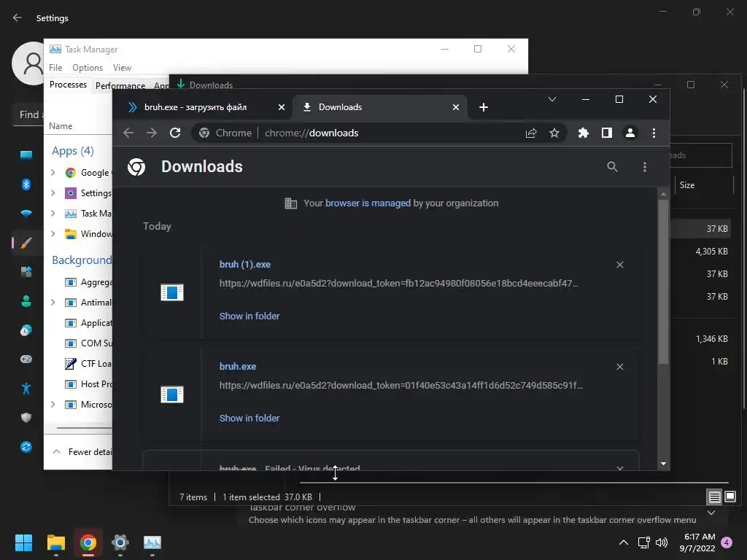Viewport: 747px width, 560px height.
Task: Close the bruh.exe загрузить файл tab
Action: click(x=282, y=107)
